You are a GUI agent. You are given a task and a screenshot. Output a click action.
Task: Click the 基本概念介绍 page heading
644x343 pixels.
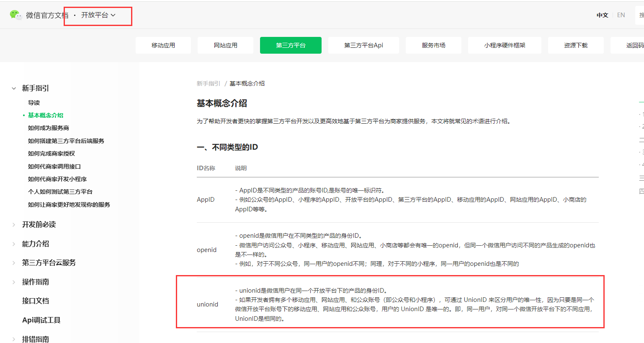222,103
